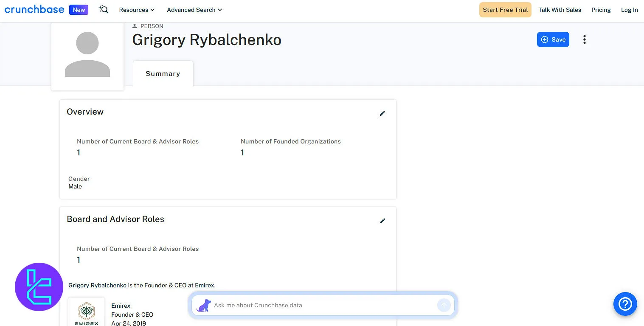Screen dimensions: 644x326
Task: Expand the chevron next to Advanced Search
Action: [220, 10]
